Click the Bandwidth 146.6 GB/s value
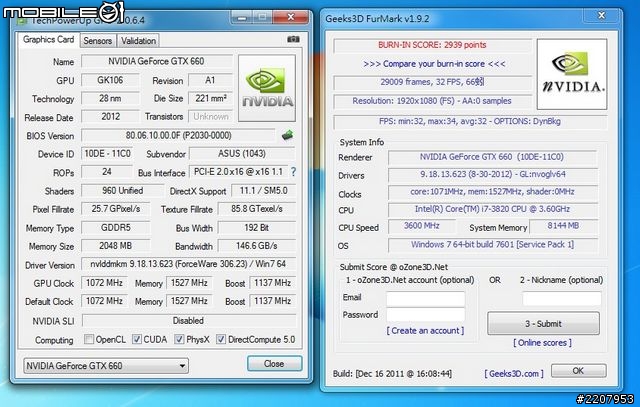Screen dimensions: 640x407 [257, 246]
